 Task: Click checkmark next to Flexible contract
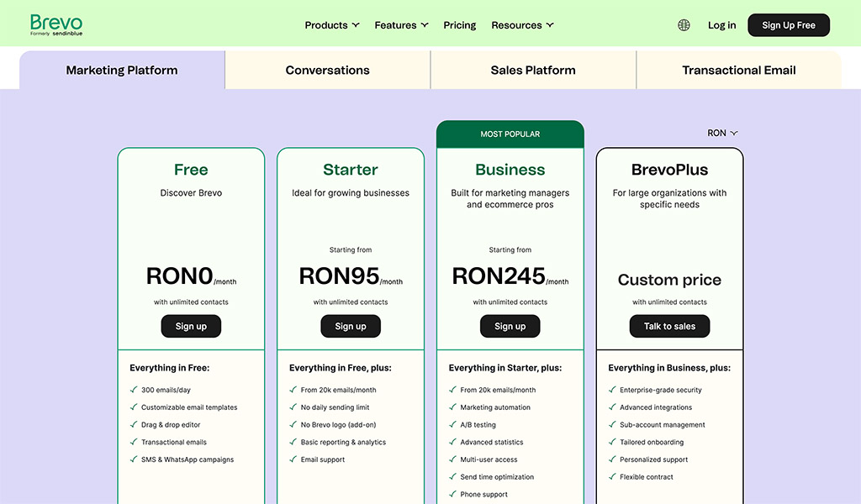[612, 477]
